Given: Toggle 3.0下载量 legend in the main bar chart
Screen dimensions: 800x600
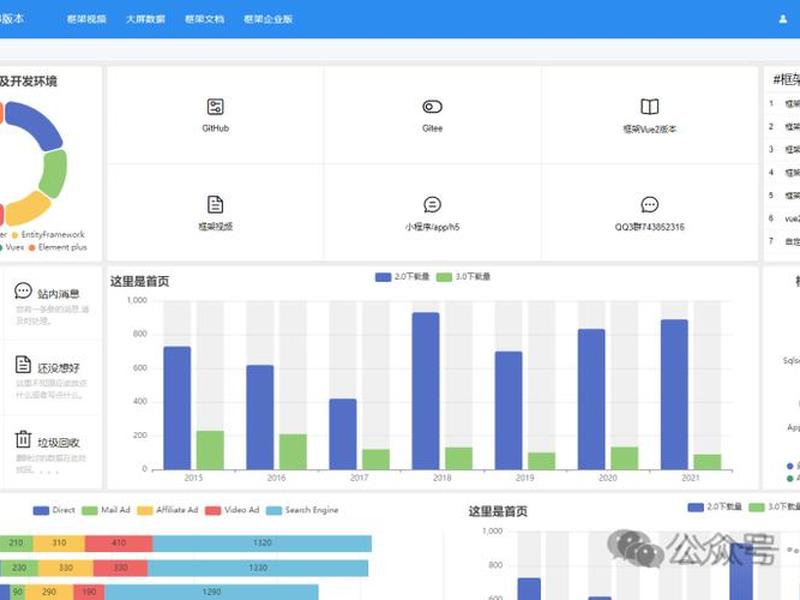Looking at the screenshot, I should coord(463,277).
